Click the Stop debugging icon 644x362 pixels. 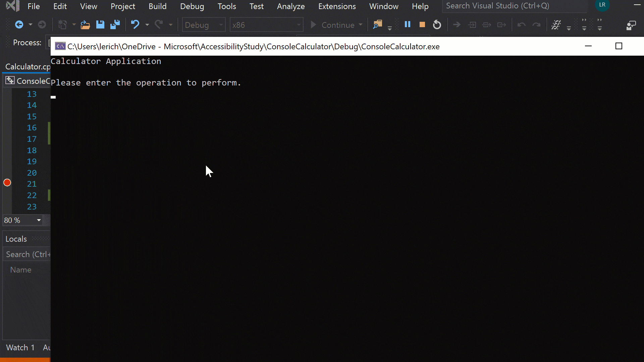point(422,25)
